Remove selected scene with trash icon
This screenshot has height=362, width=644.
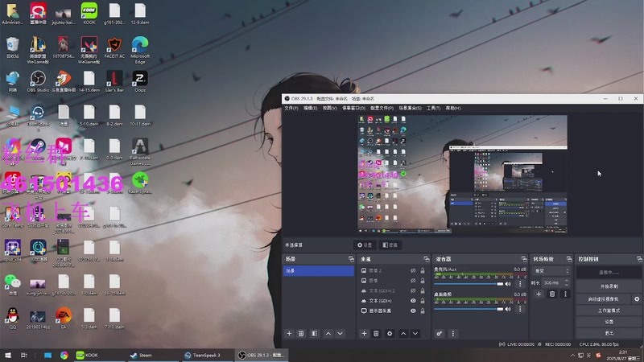(x=301, y=334)
